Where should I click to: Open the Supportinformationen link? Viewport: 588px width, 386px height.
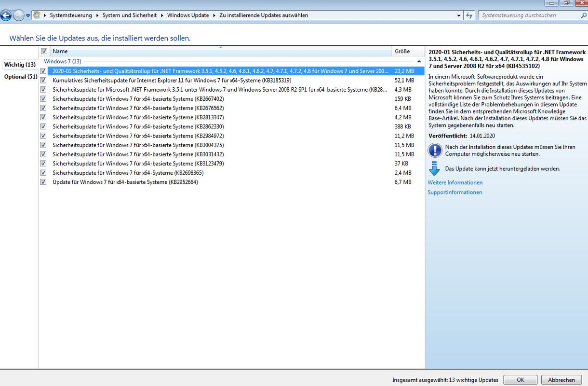click(x=454, y=193)
